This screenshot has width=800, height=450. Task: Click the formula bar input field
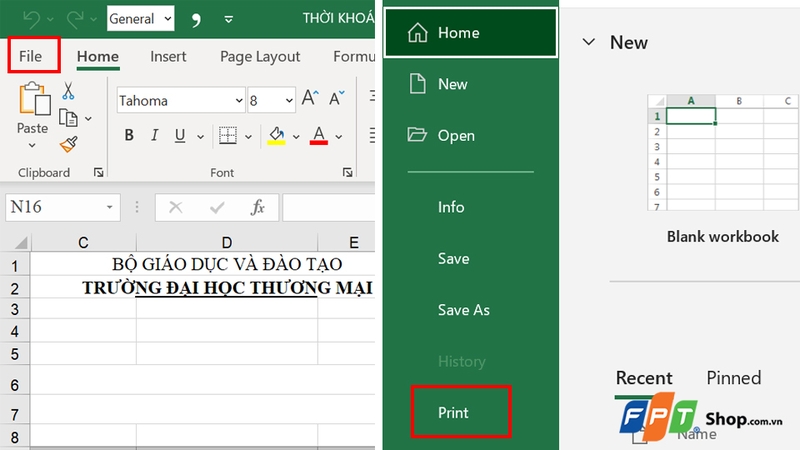coord(329,207)
